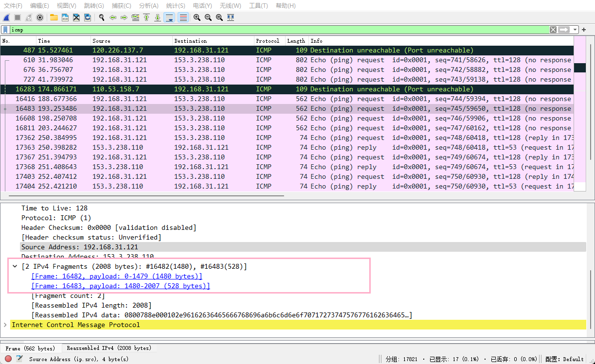Select the Header Checksum: 0x0000 line
The width and height of the screenshot is (595, 364).
pyautogui.click(x=108, y=227)
